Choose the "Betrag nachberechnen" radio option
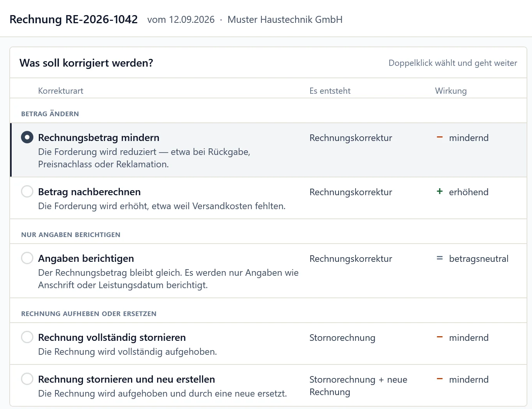532x409 pixels. (x=27, y=191)
